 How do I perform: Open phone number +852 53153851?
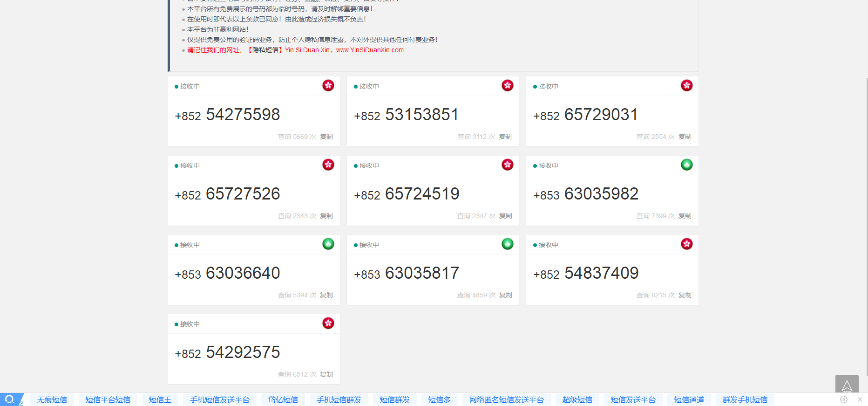click(407, 115)
